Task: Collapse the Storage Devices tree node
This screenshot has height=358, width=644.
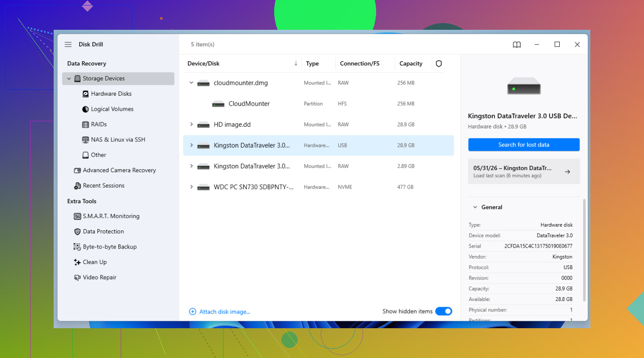Action: (69, 79)
